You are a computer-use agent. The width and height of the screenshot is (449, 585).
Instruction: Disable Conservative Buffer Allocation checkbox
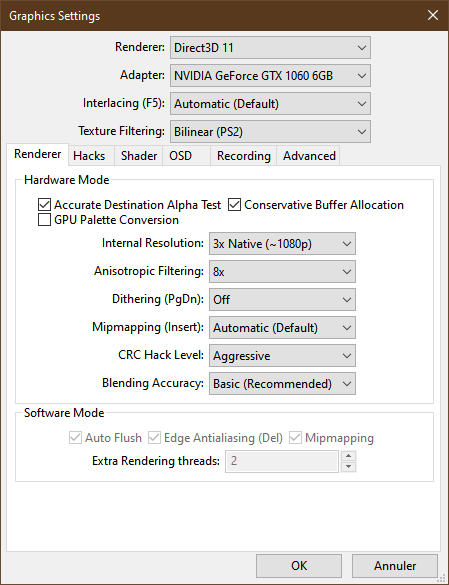(234, 205)
